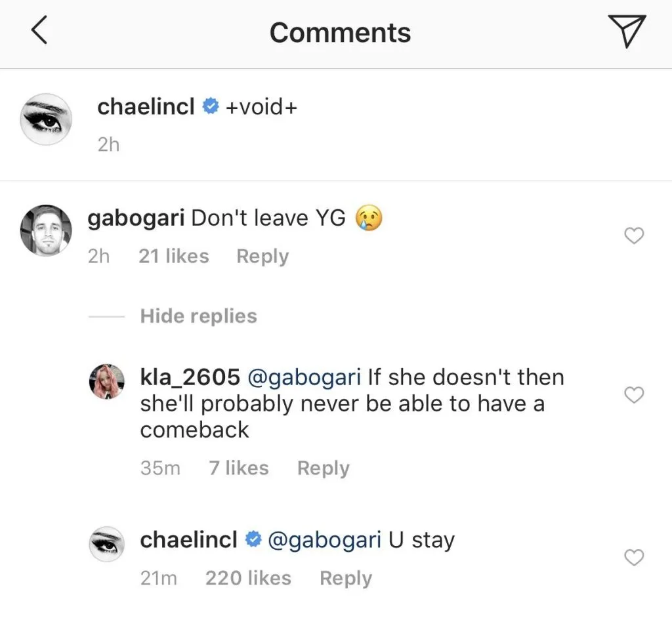Reply to chaelincl's "U stay" comment
Image resolution: width=672 pixels, height=622 pixels.
click(x=345, y=578)
